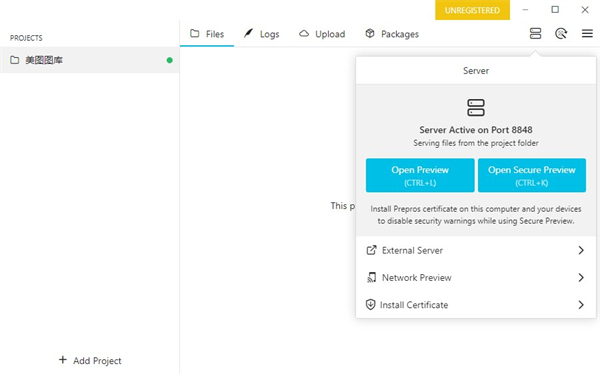Click 'Serving files from the project folder'
600x374 pixels.
click(x=476, y=143)
